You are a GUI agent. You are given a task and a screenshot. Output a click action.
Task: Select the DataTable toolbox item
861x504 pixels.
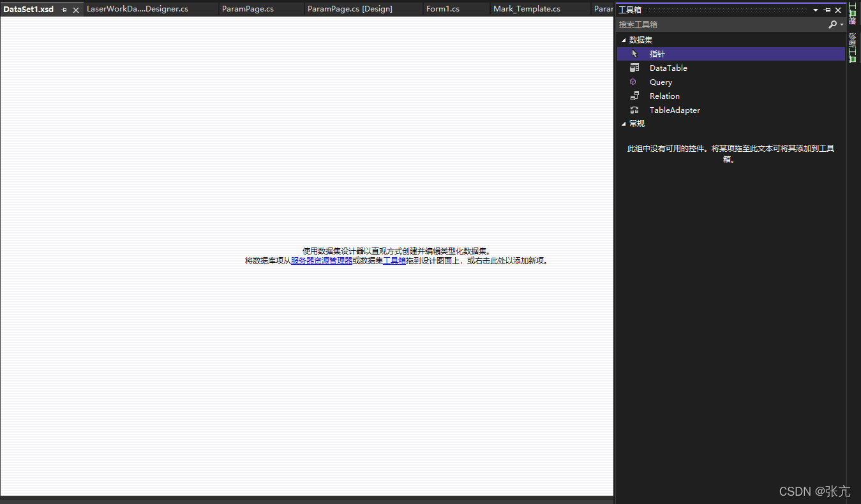coord(668,68)
